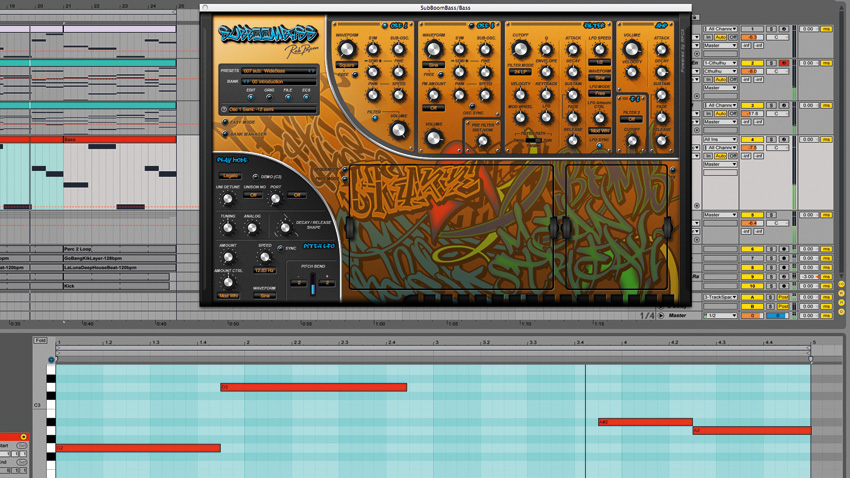This screenshot has width=850, height=478.
Task: Toggle the Bank Manager LED
Action: pyautogui.click(x=225, y=134)
